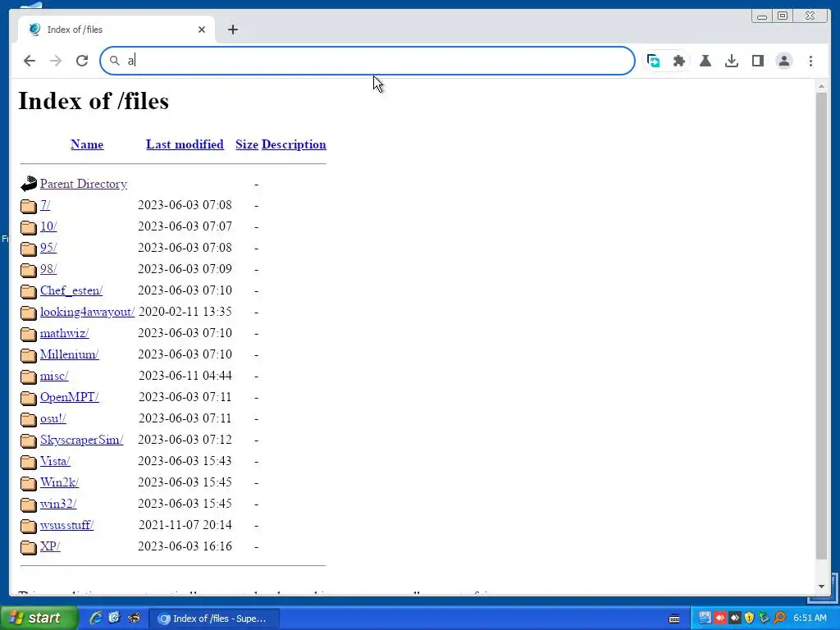This screenshot has height=630, width=840.
Task: Sort listing by Last modified
Action: 185,144
